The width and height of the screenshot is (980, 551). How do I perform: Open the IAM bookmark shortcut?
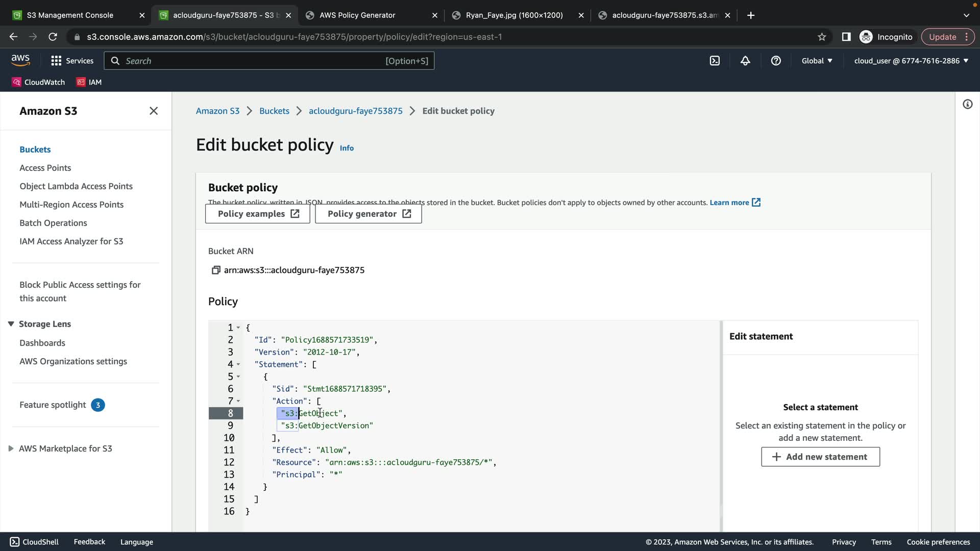pos(89,82)
